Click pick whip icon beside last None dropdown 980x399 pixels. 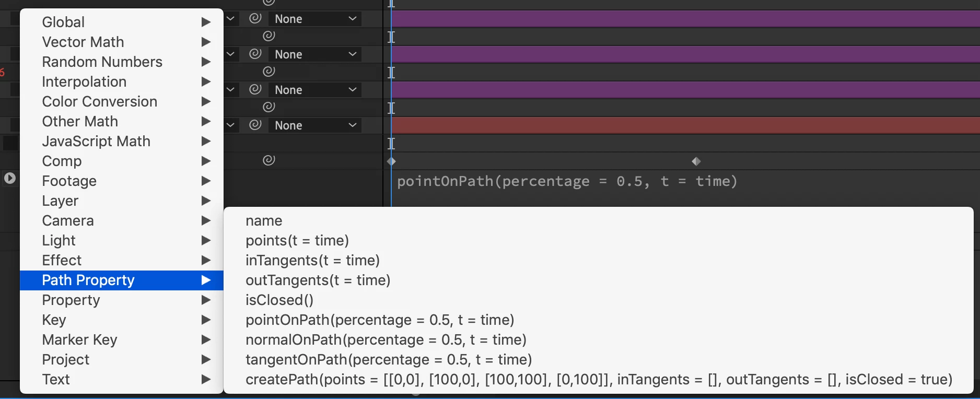pos(255,125)
